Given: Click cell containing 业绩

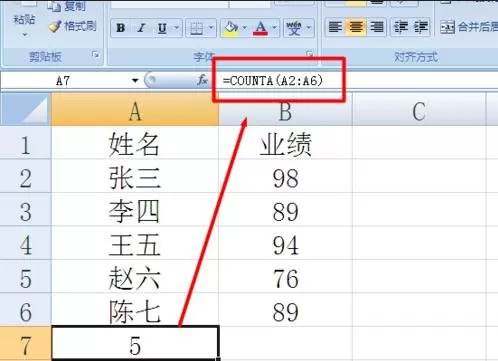Looking at the screenshot, I should (x=285, y=143).
